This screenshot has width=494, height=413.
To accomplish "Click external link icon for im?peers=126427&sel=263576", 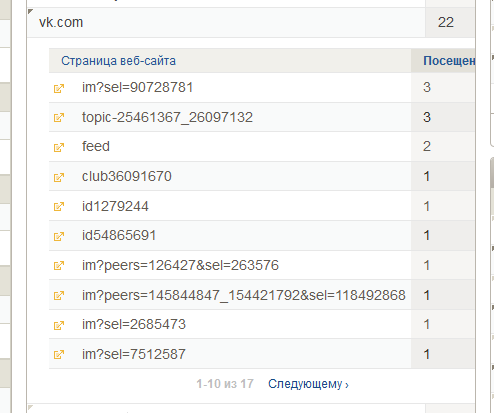I will pyautogui.click(x=59, y=266).
